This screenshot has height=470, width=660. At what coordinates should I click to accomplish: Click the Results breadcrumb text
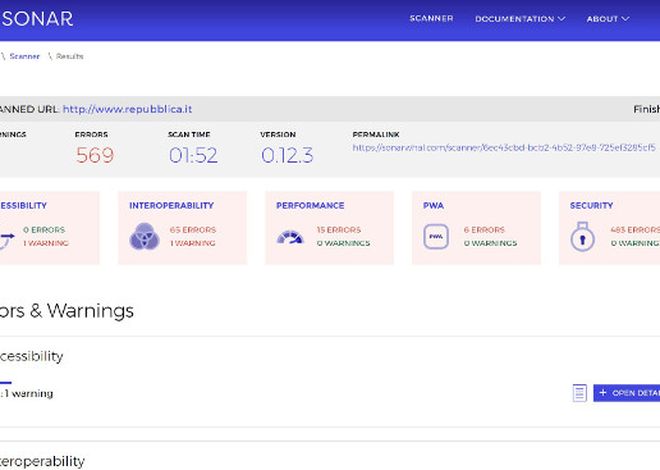(x=69, y=56)
